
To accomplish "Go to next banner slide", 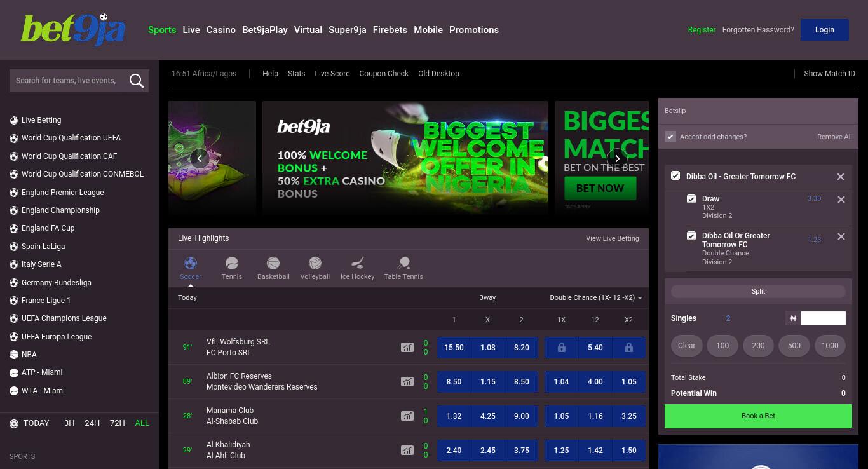I will [x=617, y=158].
